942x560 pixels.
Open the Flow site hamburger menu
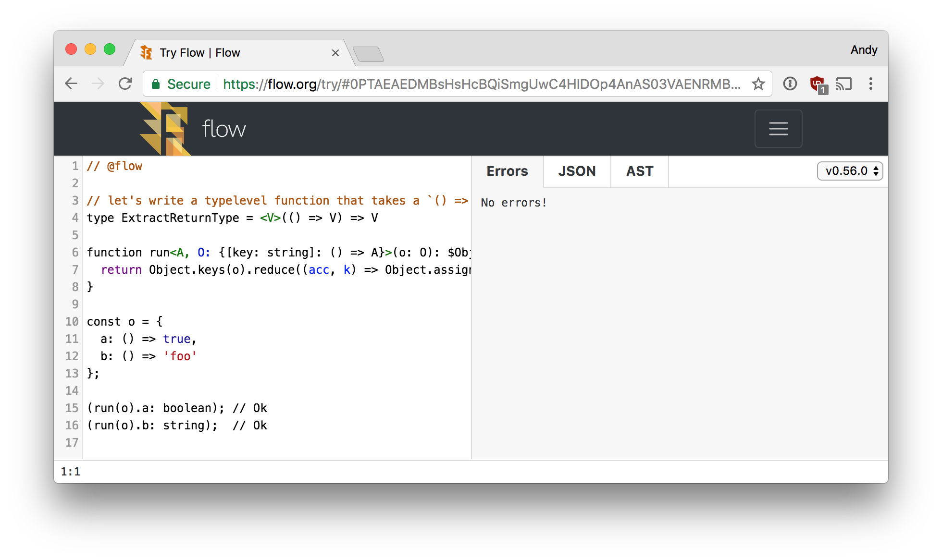click(778, 129)
